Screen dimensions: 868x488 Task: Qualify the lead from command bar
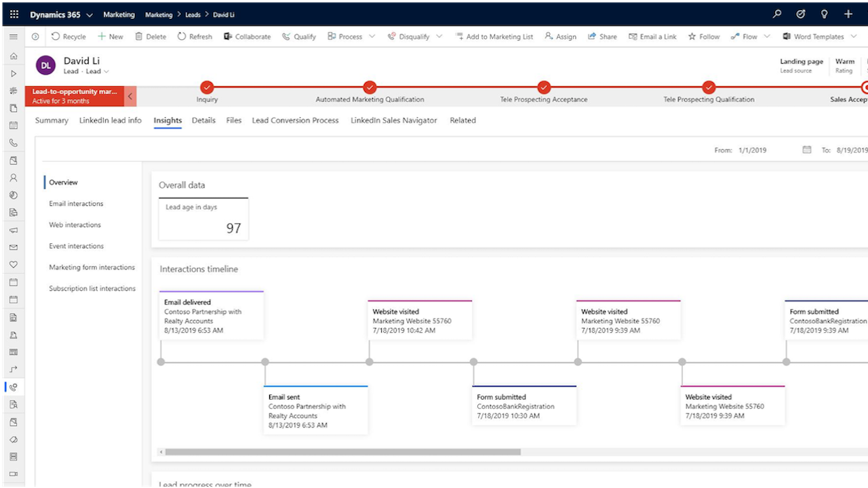pyautogui.click(x=299, y=37)
